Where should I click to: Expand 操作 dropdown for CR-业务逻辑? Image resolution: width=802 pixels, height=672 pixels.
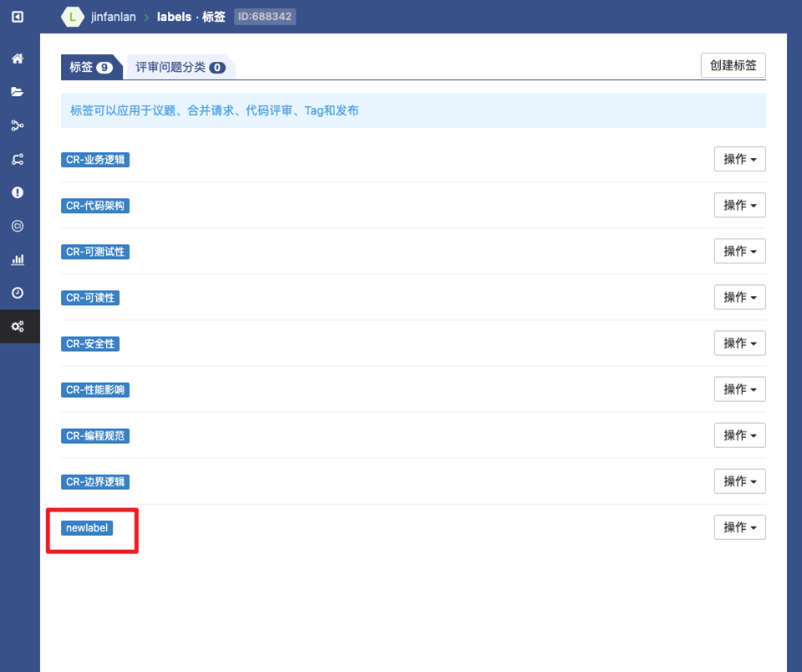(739, 159)
